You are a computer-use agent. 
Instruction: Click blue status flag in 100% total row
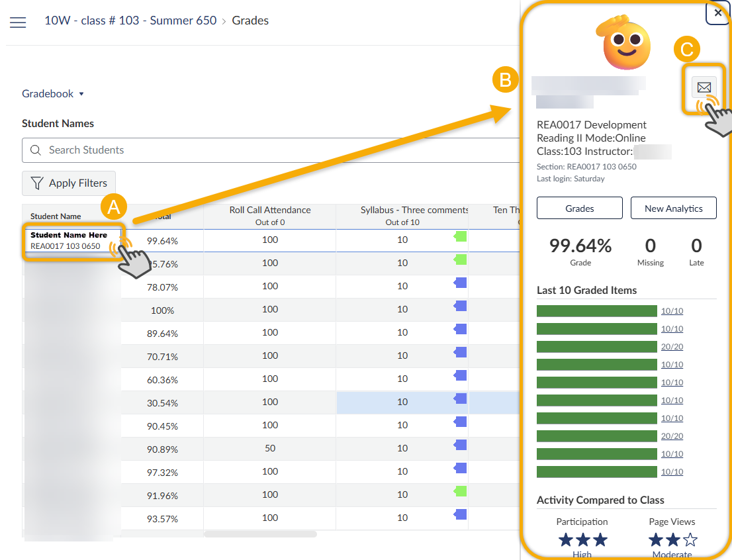(x=460, y=306)
